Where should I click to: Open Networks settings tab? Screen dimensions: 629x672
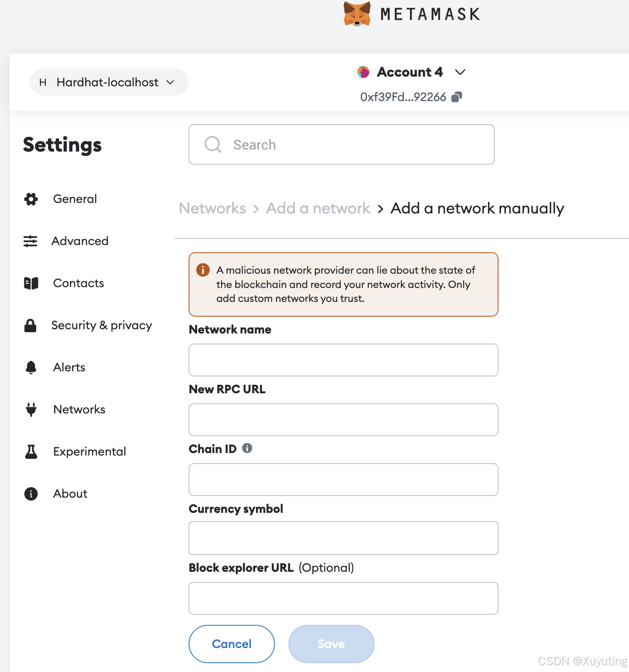[79, 409]
